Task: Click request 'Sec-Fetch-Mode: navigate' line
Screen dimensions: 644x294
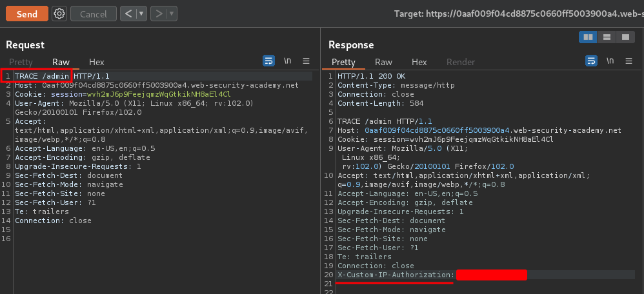Action: pyautogui.click(x=68, y=184)
